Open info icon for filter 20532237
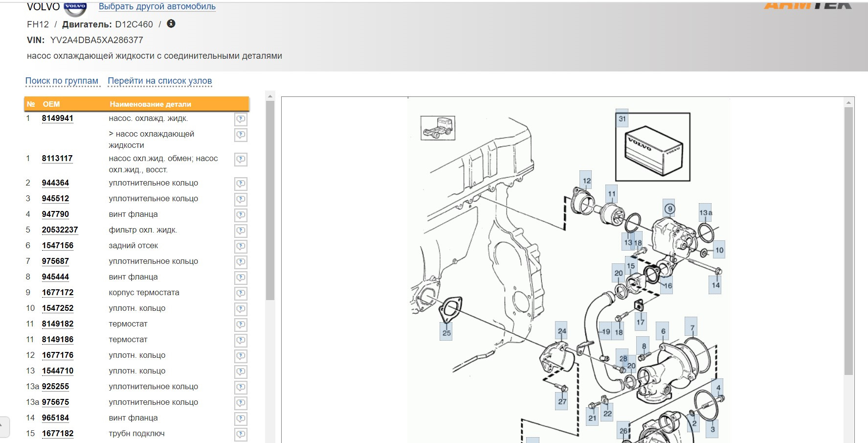The height and width of the screenshot is (443, 868). tap(241, 231)
